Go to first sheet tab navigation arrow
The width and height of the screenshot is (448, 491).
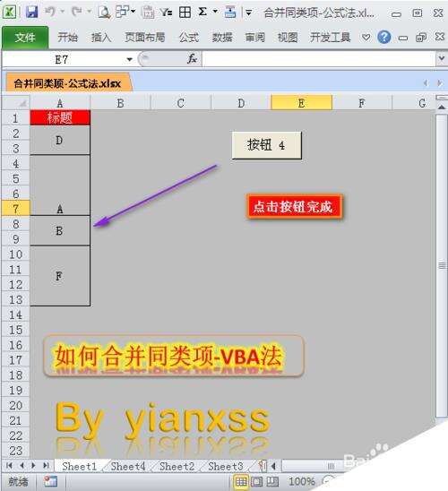(9, 466)
